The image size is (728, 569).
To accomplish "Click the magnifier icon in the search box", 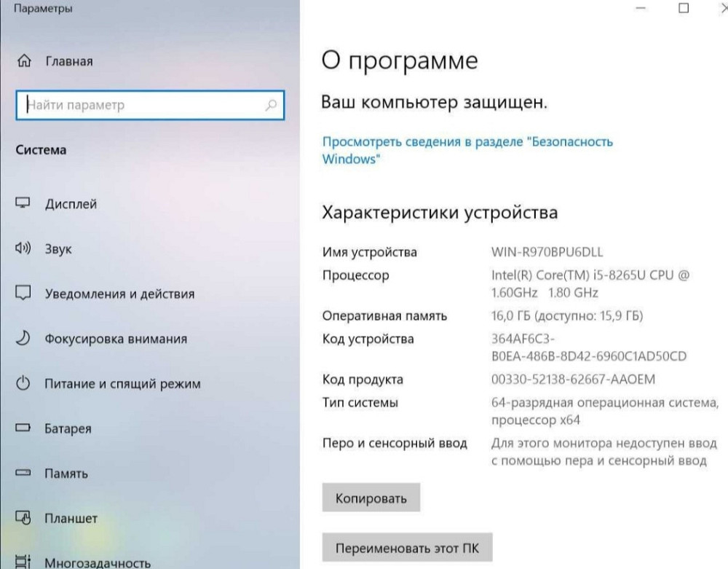I will pyautogui.click(x=271, y=105).
